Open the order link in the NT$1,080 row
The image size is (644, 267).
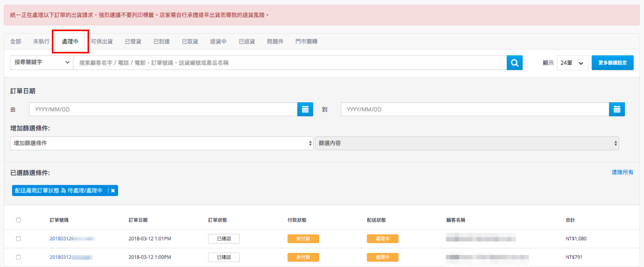(x=73, y=239)
